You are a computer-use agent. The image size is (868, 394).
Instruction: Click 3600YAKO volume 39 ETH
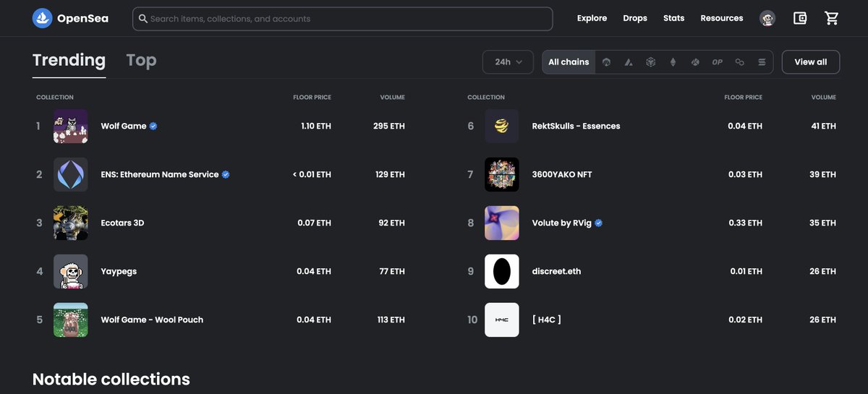click(x=822, y=174)
